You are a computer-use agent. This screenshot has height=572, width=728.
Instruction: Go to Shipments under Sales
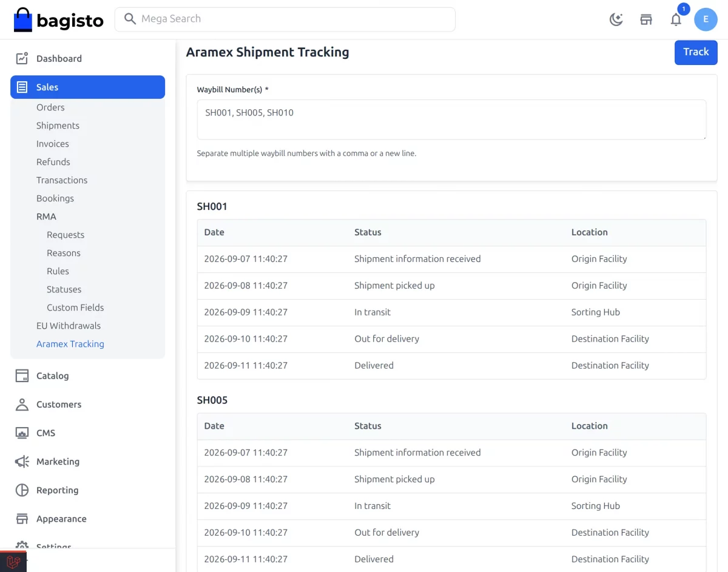(58, 126)
